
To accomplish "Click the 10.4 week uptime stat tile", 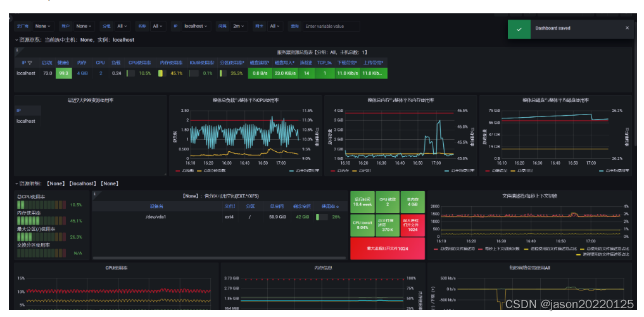I will click(x=362, y=202).
